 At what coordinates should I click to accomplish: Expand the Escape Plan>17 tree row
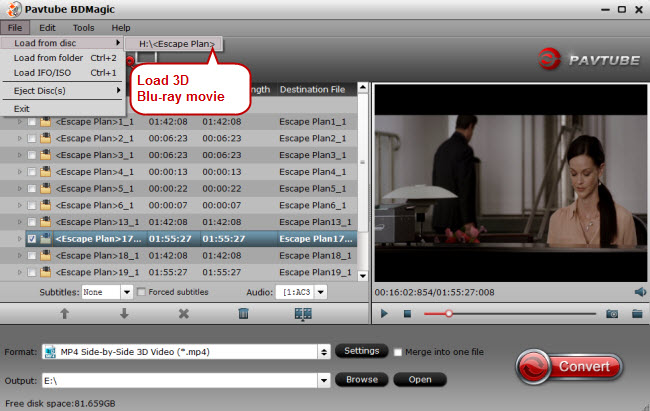tap(19, 239)
